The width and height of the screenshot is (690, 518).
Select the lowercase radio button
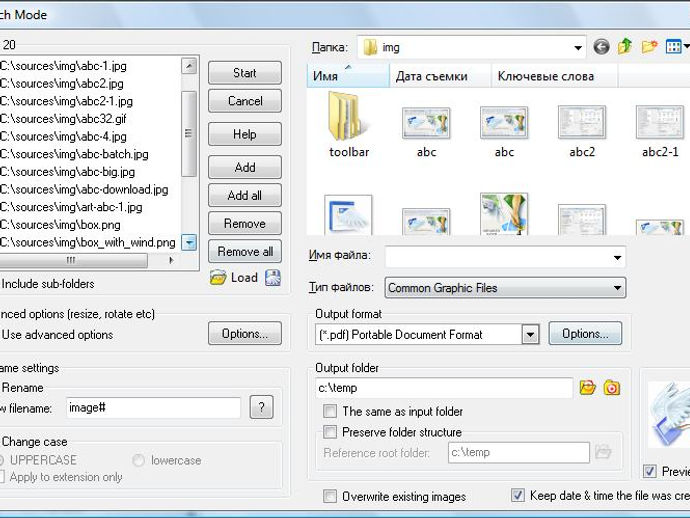pyautogui.click(x=138, y=460)
